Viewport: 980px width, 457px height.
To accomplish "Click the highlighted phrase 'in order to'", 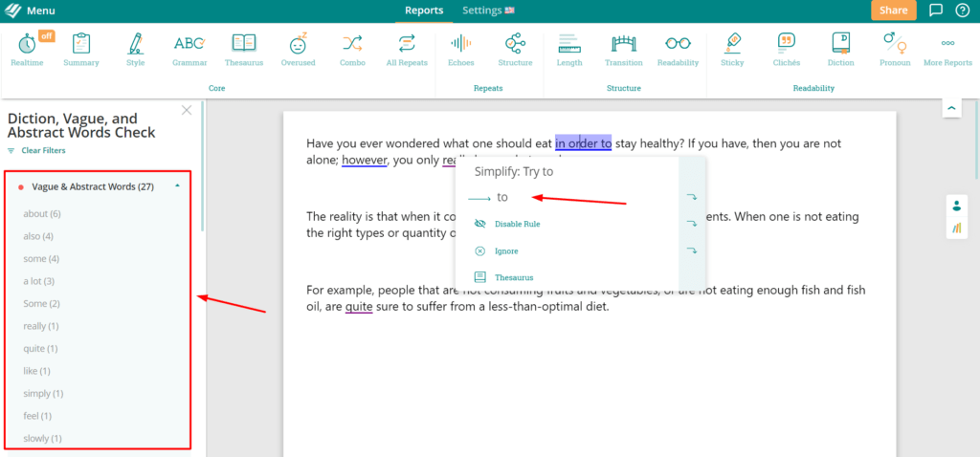I will tap(583, 143).
